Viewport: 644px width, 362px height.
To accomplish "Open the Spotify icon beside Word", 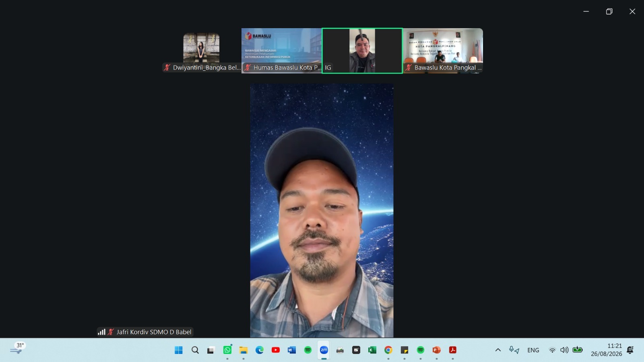I will coord(308,350).
